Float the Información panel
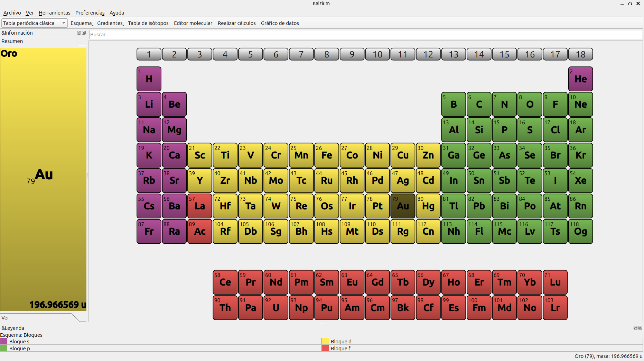Image resolution: width=644 pixels, height=361 pixels. coord(79,33)
